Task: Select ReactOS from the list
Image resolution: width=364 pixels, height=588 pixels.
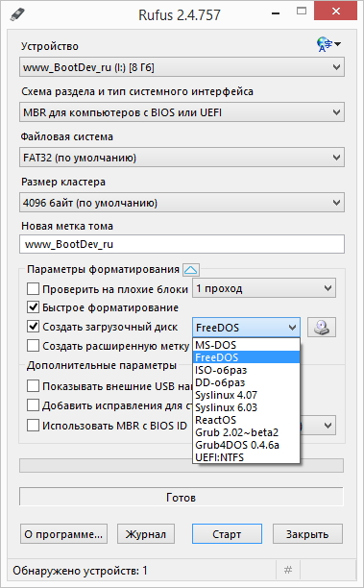Action: pyautogui.click(x=246, y=420)
